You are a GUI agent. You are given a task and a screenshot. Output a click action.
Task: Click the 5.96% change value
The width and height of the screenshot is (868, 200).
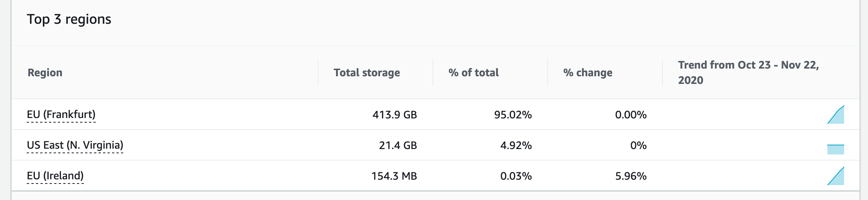pyautogui.click(x=631, y=176)
